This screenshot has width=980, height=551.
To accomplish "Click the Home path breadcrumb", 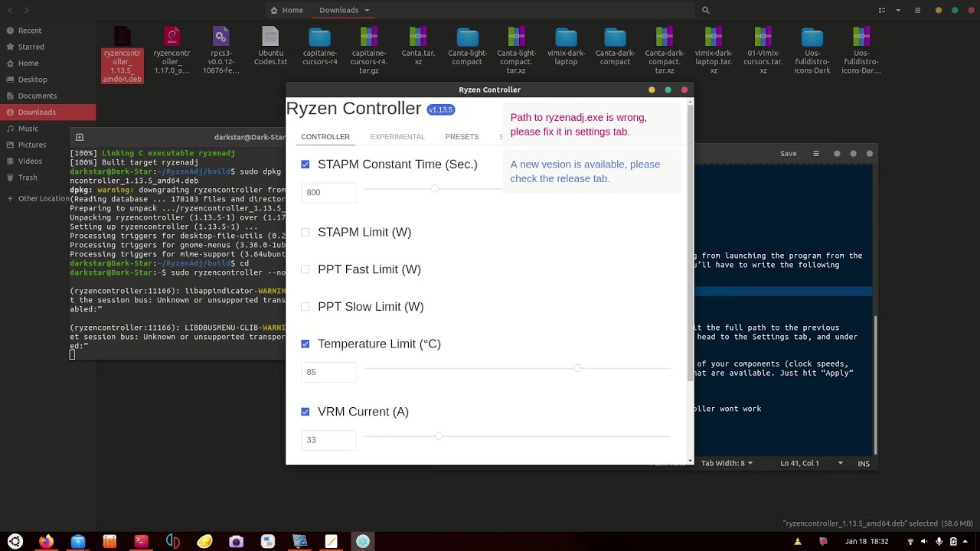I will tap(287, 10).
